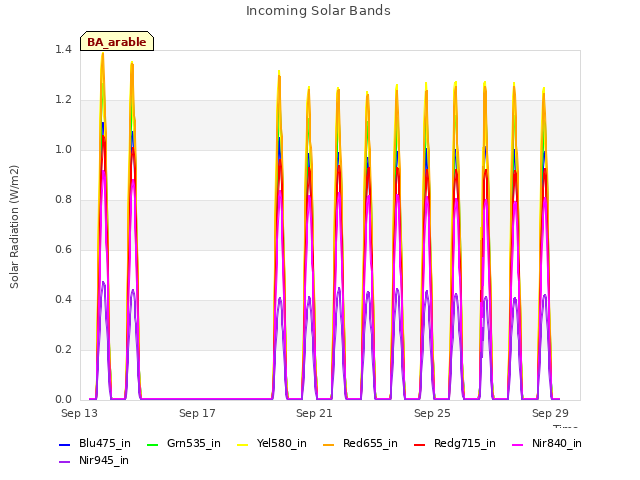Screen dimensions: 640x480
Task: Click the green Grn535_in legend color marker
Action: click(x=152, y=444)
